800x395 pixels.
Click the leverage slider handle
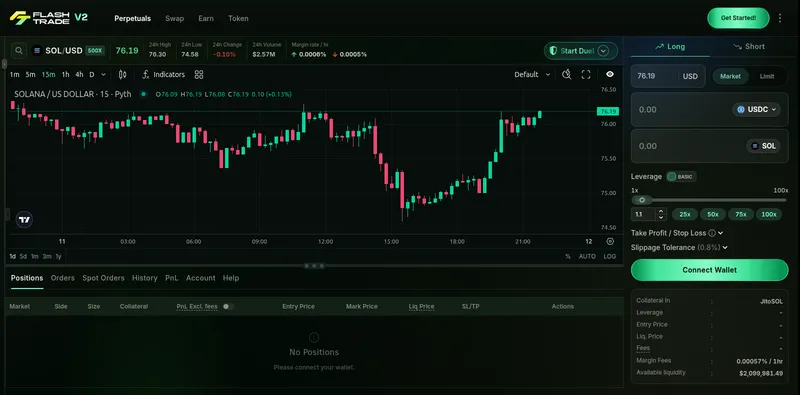coord(642,200)
